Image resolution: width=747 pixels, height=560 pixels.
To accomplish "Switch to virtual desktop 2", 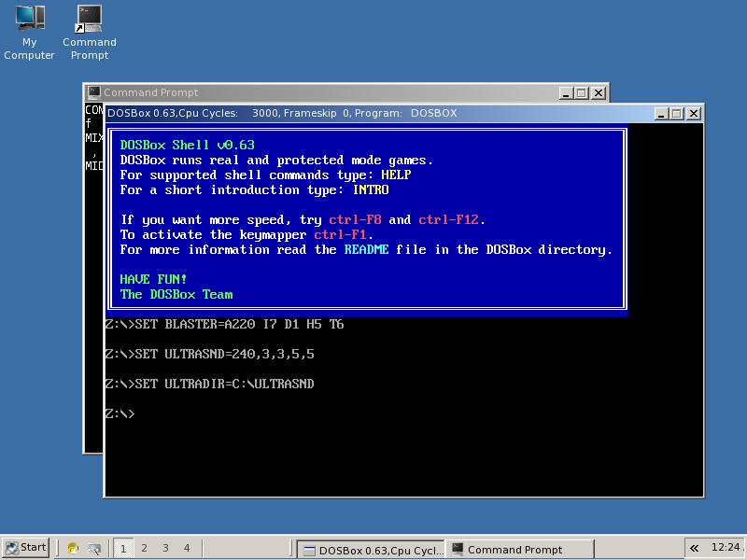I will 143,548.
